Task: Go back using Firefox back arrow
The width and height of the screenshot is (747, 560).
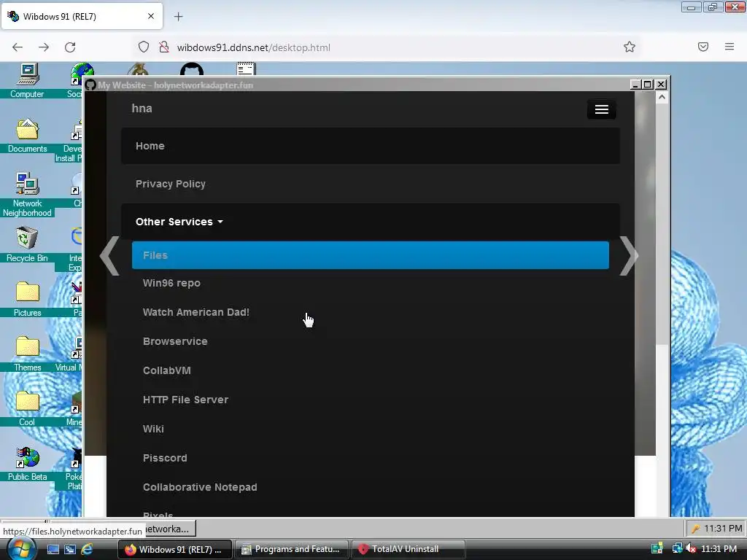Action: click(x=18, y=47)
